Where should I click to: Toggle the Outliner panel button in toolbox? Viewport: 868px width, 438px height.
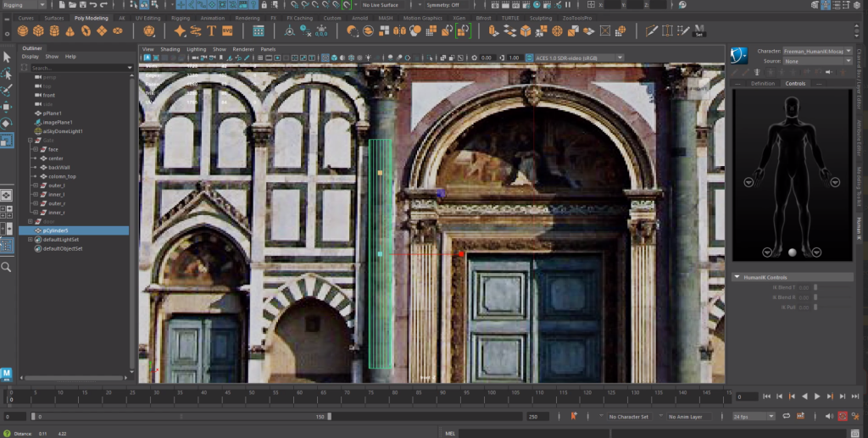tap(7, 245)
